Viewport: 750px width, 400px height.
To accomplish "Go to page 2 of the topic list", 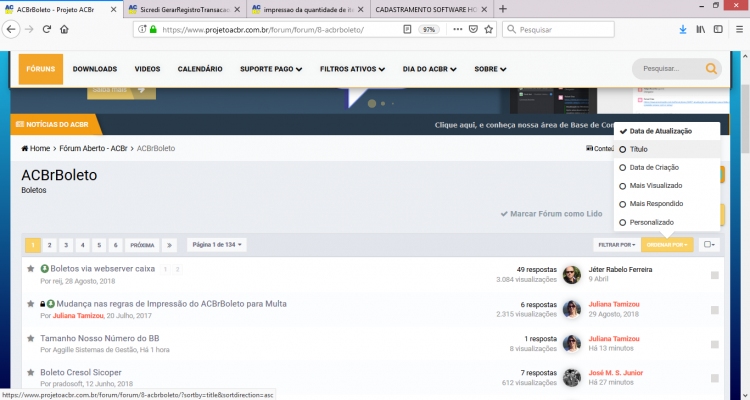I will click(x=49, y=245).
